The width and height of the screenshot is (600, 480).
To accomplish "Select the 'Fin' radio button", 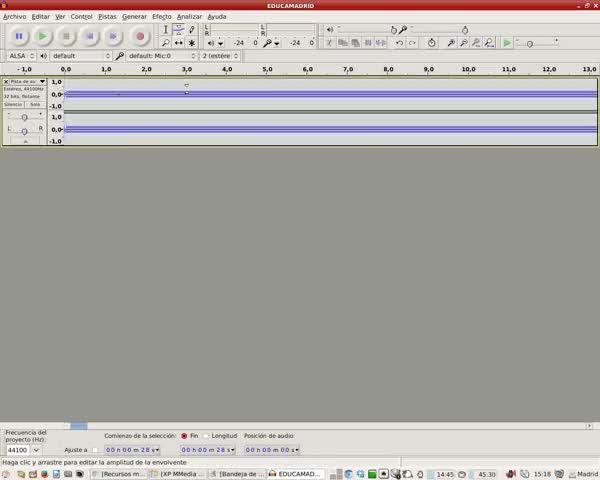I will (184, 436).
